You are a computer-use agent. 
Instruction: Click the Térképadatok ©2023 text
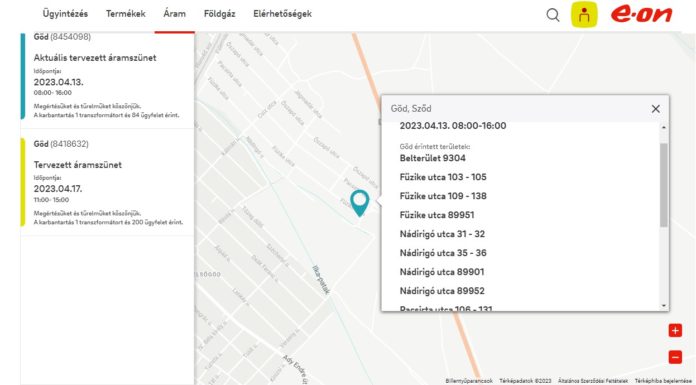525,381
